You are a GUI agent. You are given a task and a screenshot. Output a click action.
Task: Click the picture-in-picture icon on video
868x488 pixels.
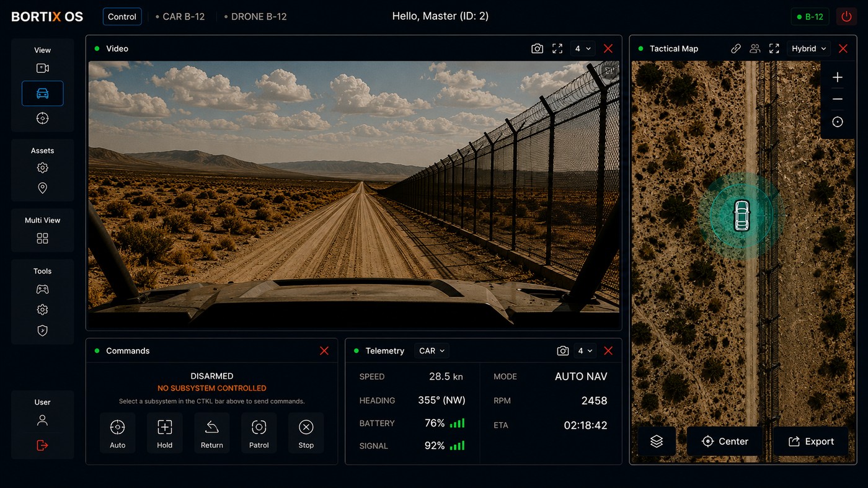pyautogui.click(x=609, y=71)
